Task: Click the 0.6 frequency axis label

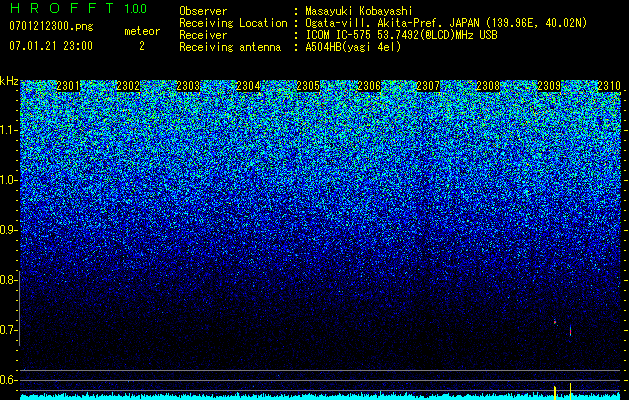Action: (8, 380)
